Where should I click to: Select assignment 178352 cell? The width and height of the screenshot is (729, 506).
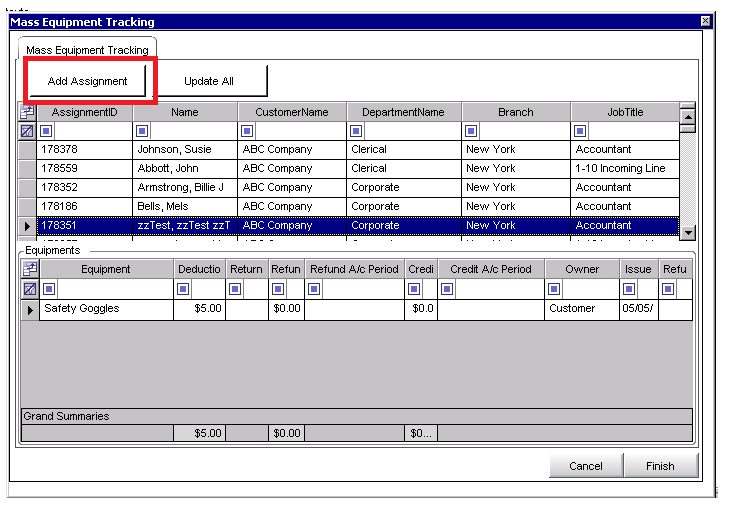pyautogui.click(x=85, y=188)
